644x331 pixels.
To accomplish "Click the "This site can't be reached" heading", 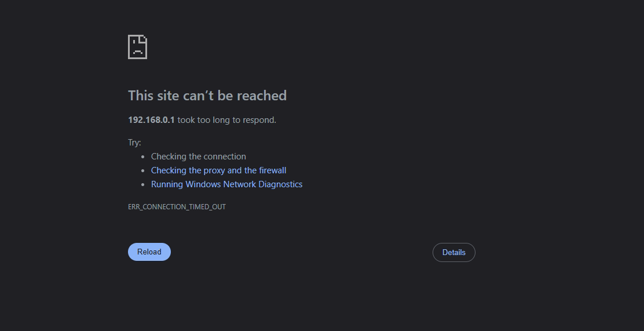I will 207,96.
